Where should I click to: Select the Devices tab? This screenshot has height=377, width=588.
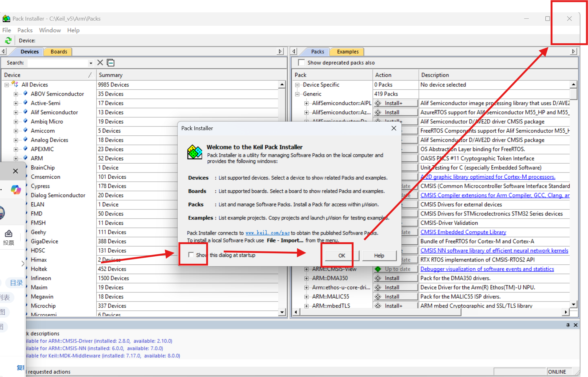(29, 52)
